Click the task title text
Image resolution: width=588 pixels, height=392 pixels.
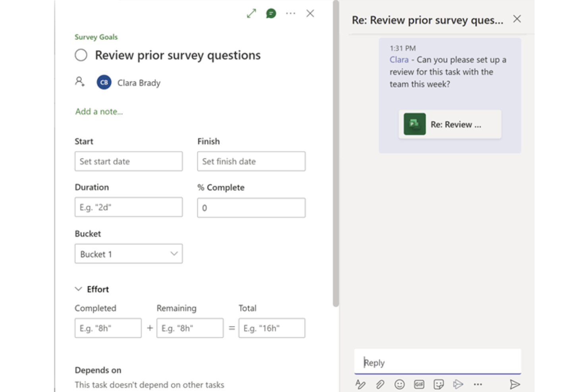coord(178,55)
